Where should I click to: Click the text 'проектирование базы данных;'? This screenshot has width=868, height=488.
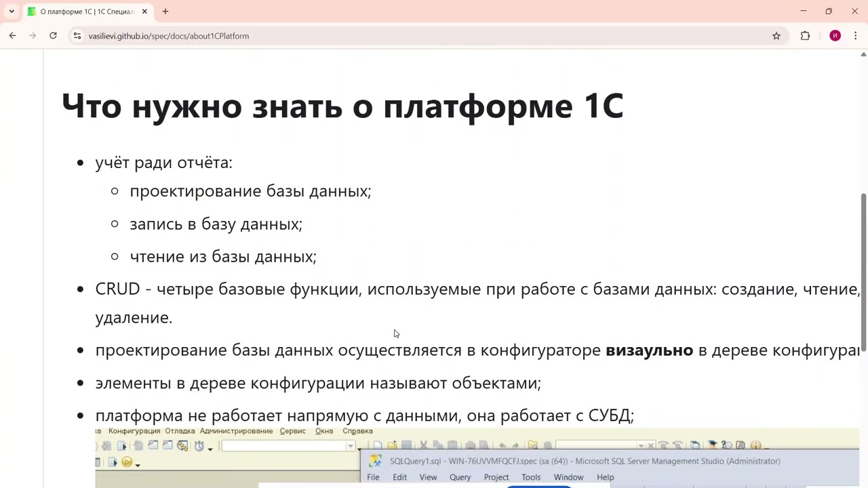(250, 191)
